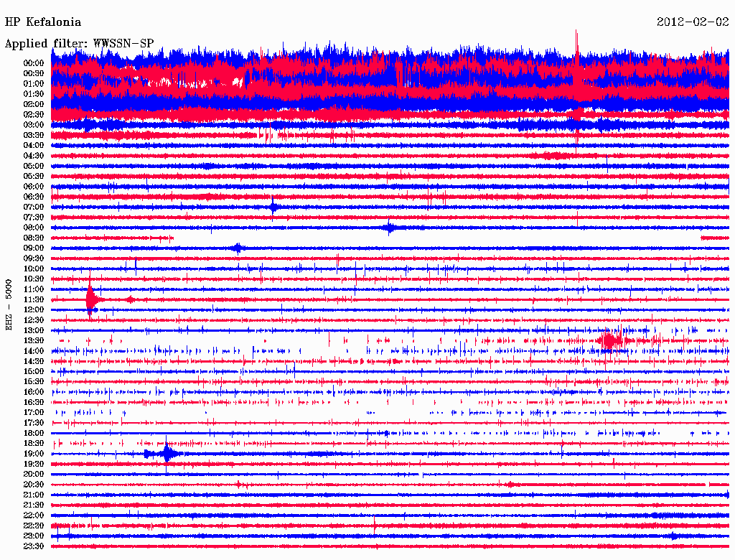
Task: Select the 17:30 trace label
Action: (33, 423)
